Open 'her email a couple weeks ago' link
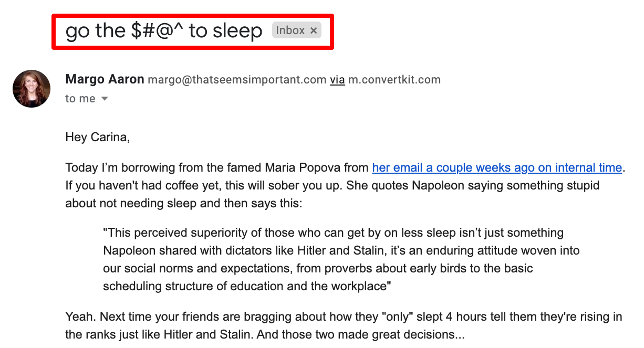This screenshot has width=644, height=348. (496, 168)
